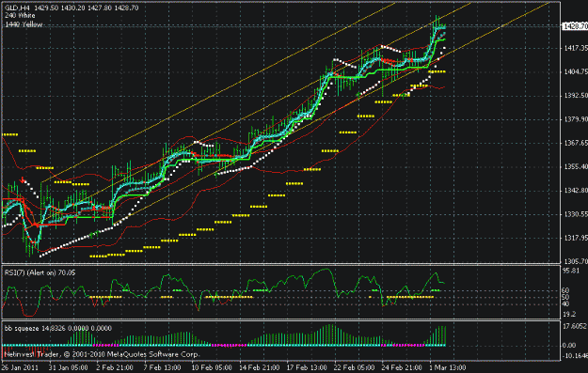
Task: Click price scale value 1367.65
Action: (x=576, y=143)
